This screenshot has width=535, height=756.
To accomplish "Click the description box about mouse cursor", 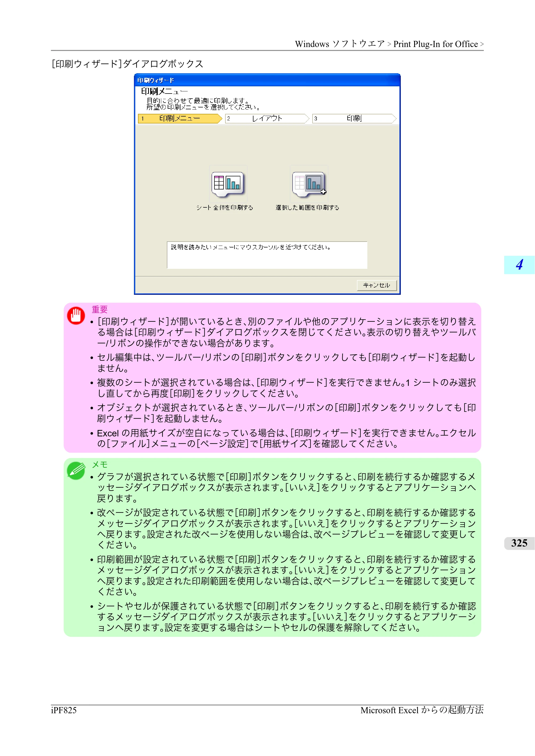I will (x=267, y=255).
